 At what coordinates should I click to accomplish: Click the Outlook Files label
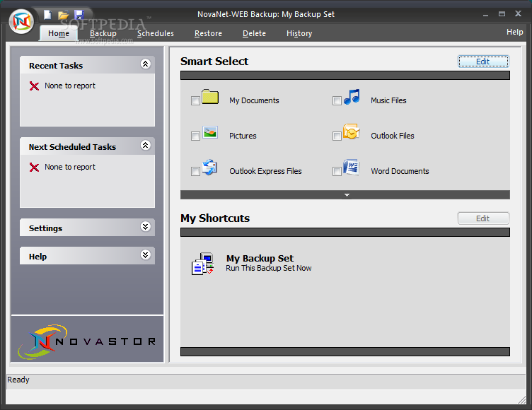pos(393,136)
